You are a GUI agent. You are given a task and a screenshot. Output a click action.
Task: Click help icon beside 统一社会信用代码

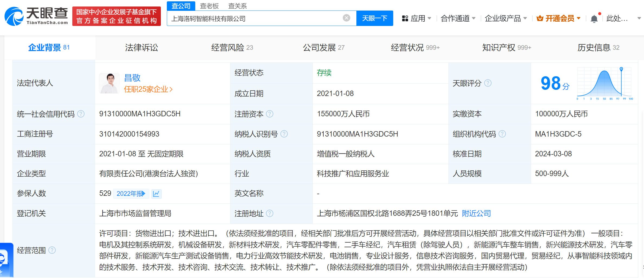[x=81, y=114]
